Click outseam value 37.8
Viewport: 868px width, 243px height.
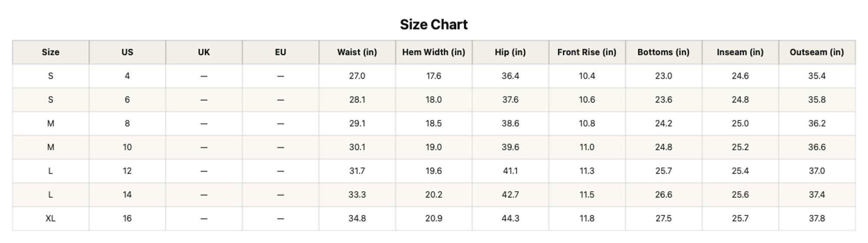pyautogui.click(x=817, y=219)
